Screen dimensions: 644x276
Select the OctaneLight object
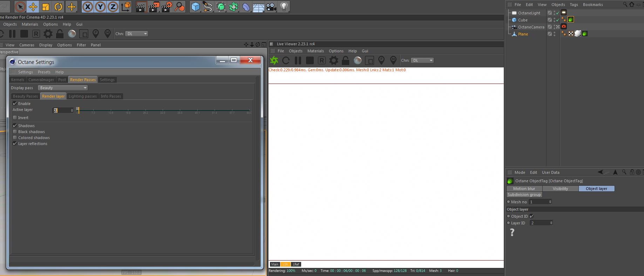click(x=529, y=13)
